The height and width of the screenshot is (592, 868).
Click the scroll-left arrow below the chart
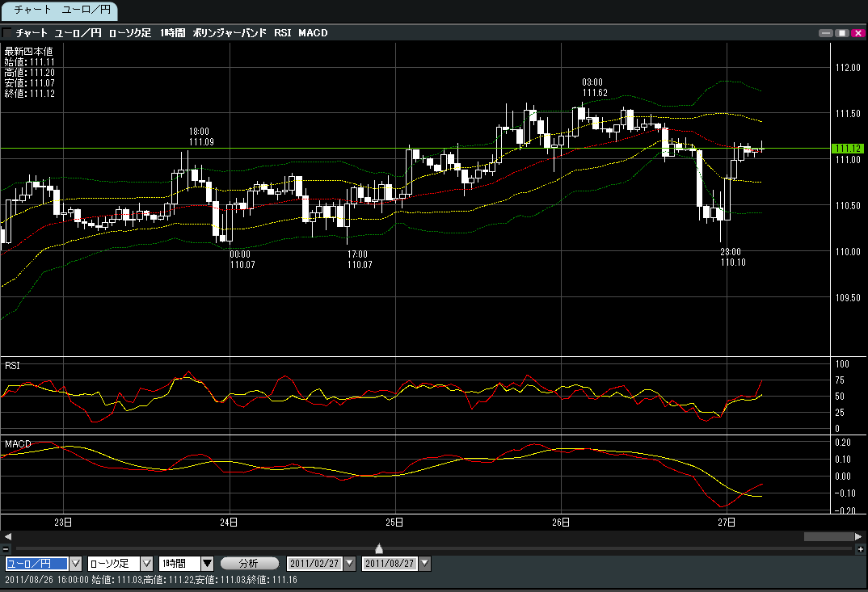point(7,536)
